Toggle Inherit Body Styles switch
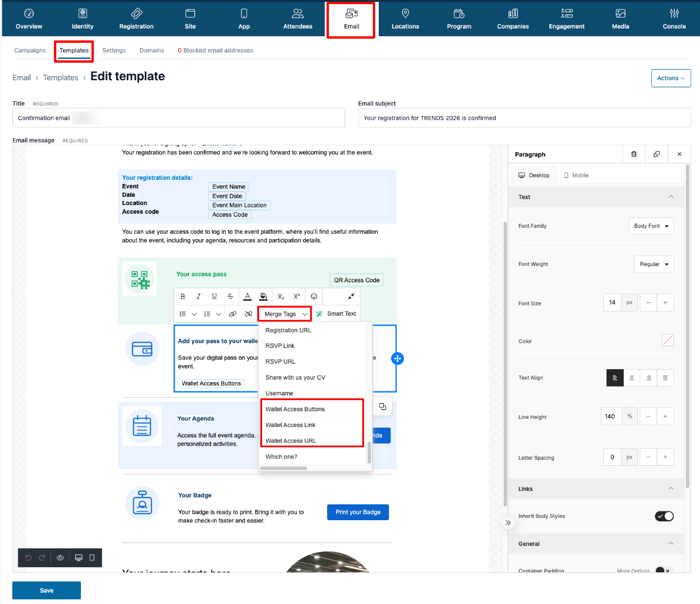This screenshot has height=604, width=700. point(664,516)
